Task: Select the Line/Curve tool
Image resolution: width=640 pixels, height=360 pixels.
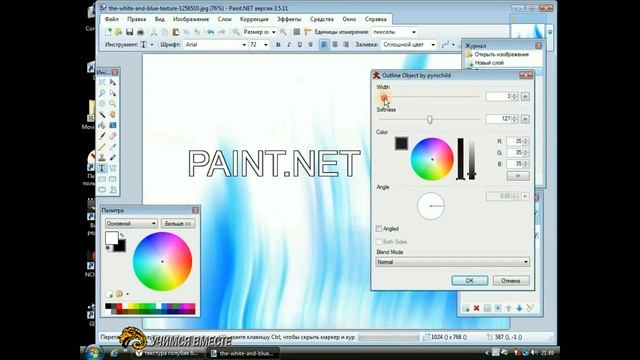Action: [x=113, y=168]
